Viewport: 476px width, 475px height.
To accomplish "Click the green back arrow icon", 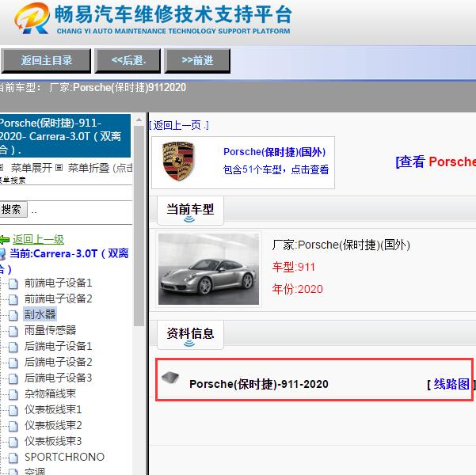I will [5, 240].
